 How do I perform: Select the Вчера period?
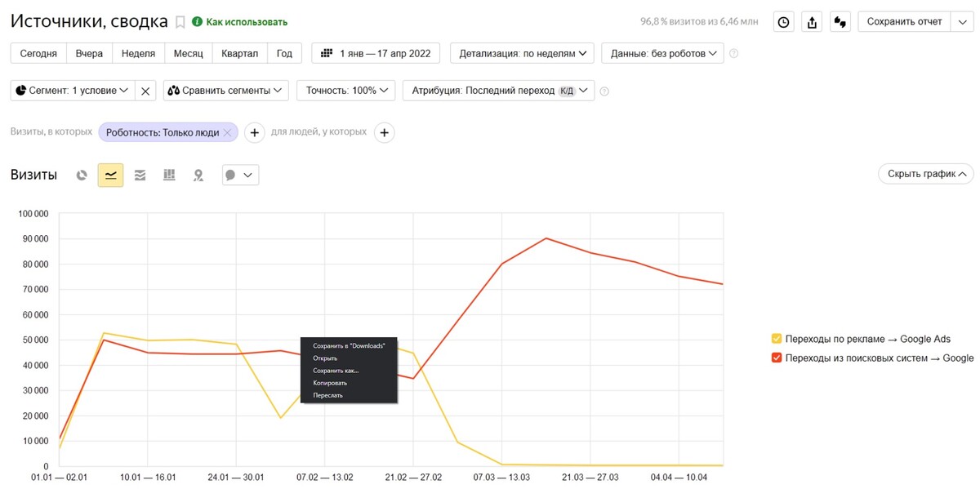(89, 53)
